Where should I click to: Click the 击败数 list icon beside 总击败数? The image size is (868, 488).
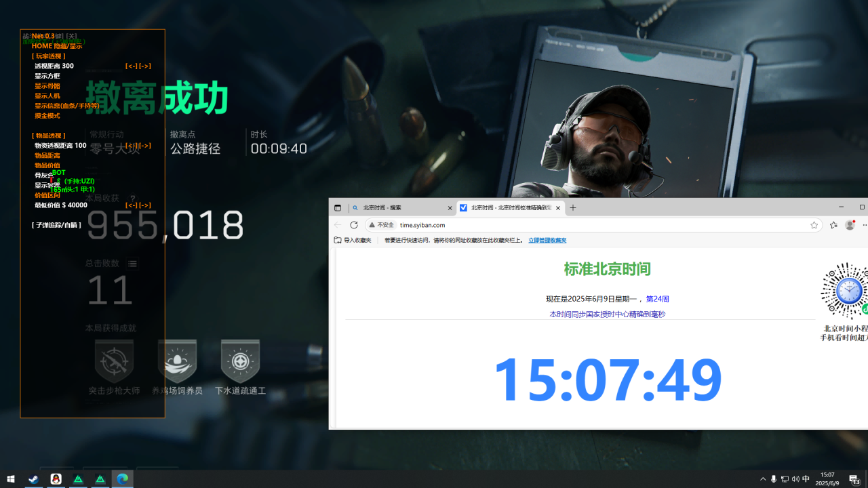click(132, 263)
